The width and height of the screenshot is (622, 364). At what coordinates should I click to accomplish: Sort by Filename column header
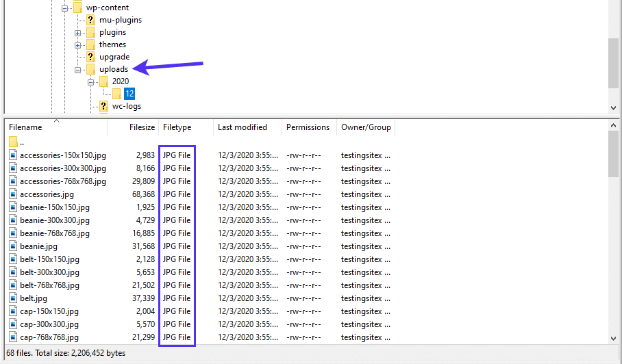[x=26, y=127]
